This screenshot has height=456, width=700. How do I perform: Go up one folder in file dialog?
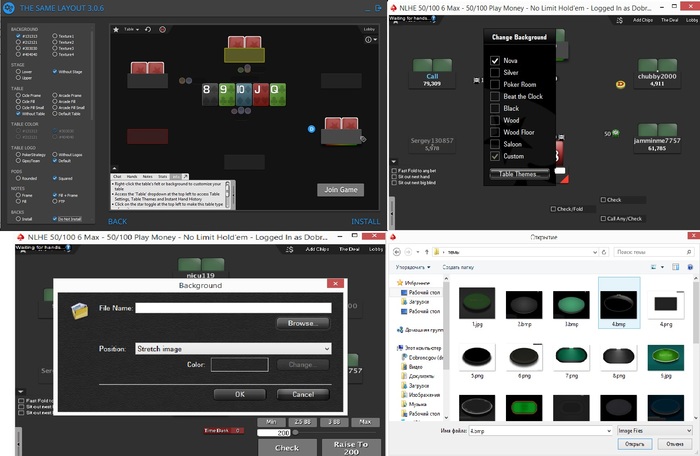[426, 252]
